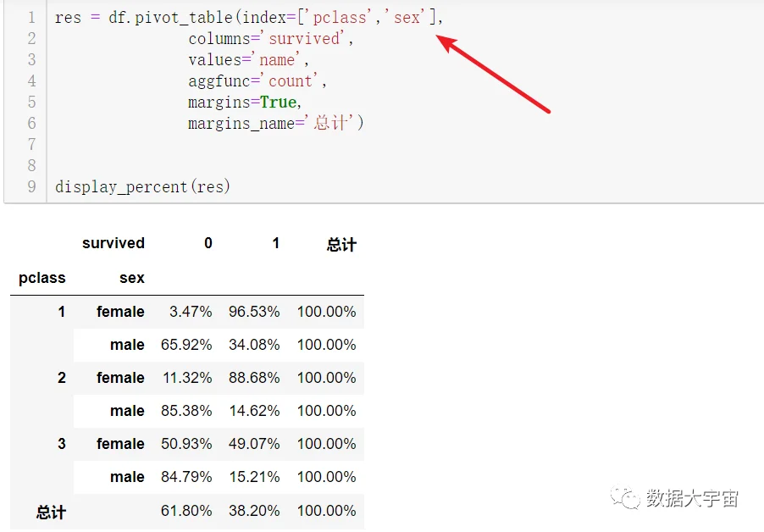
Task: Click 100.00% in the 84.79% row
Action: coord(326,477)
